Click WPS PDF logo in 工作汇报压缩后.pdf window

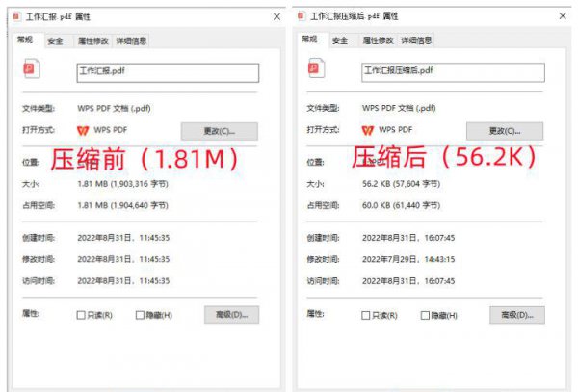368,130
